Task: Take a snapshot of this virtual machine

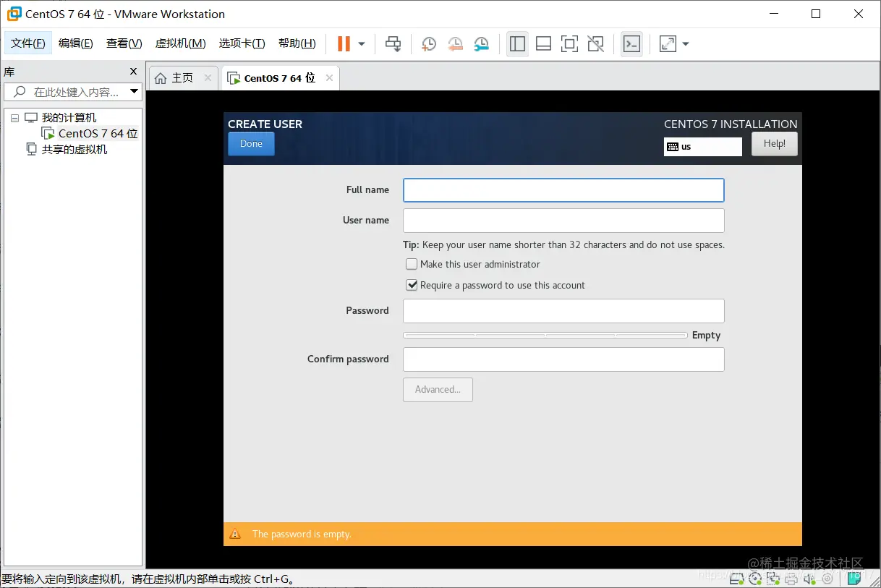Action: (x=429, y=44)
